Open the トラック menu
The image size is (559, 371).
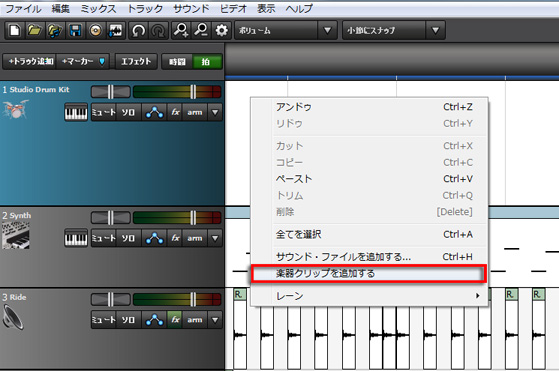click(x=145, y=9)
